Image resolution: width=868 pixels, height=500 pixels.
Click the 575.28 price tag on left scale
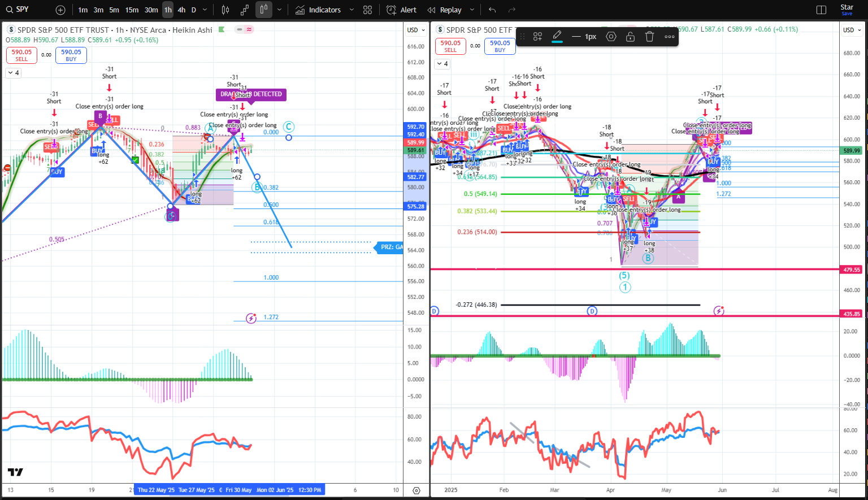click(x=415, y=206)
